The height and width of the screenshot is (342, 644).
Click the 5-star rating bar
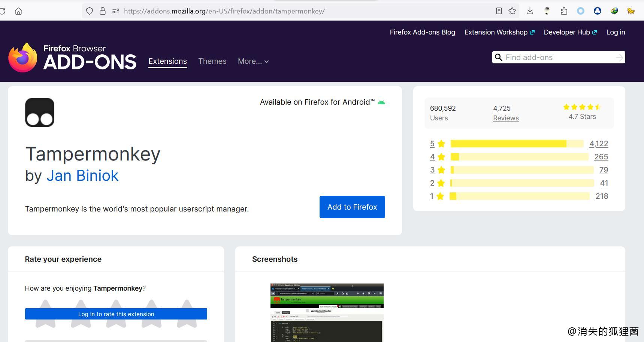pyautogui.click(x=517, y=144)
